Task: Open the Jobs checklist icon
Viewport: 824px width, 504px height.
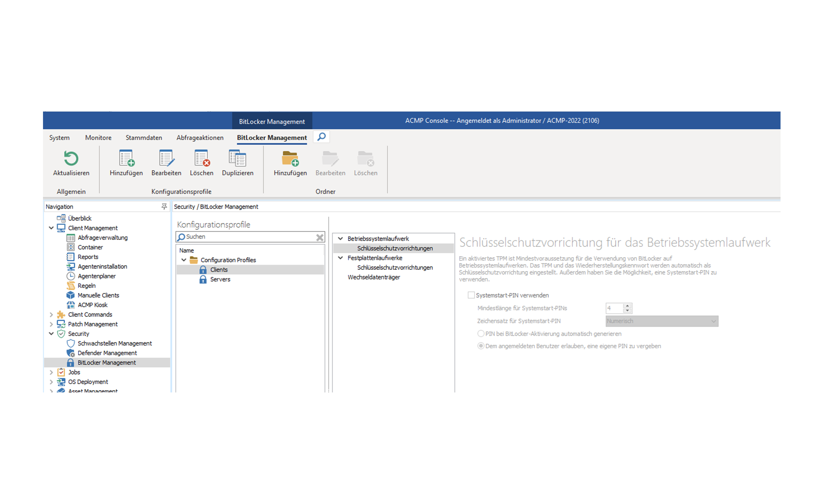Action: [x=61, y=372]
